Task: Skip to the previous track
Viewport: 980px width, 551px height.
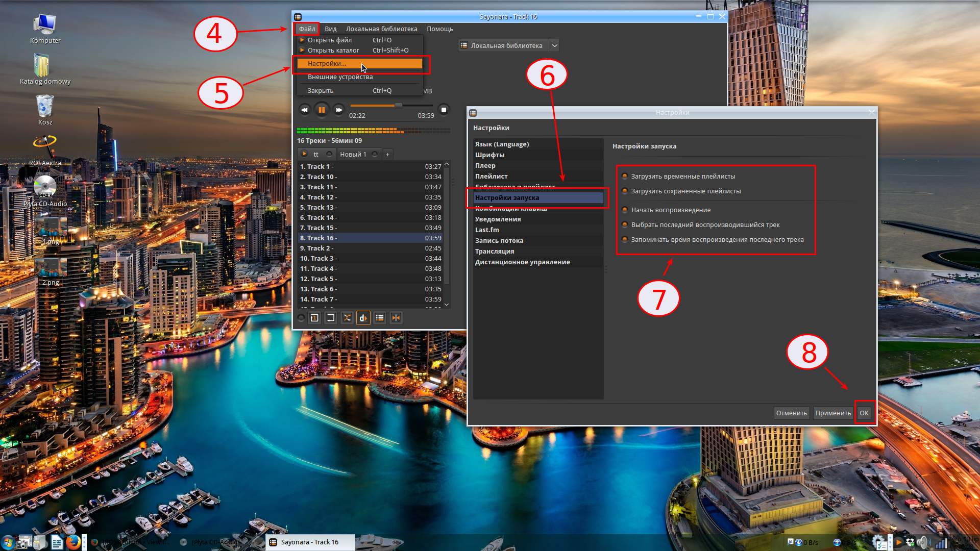Action: pyautogui.click(x=305, y=110)
